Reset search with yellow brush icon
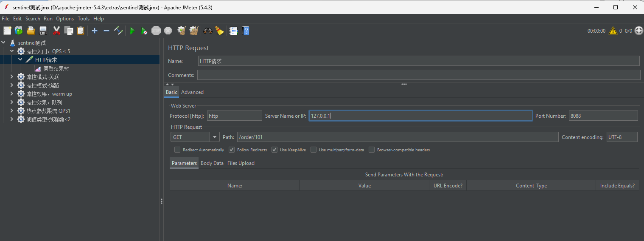Screen dimensions: 644x241 point(219,31)
